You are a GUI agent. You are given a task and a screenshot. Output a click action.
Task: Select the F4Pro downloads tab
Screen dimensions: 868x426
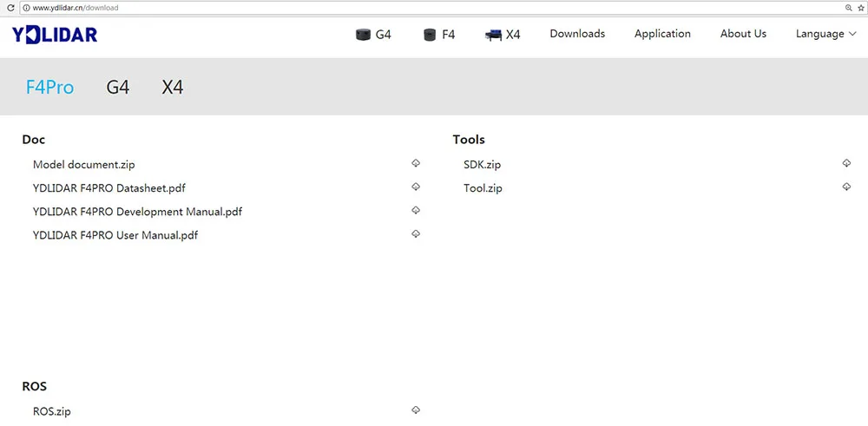(49, 88)
